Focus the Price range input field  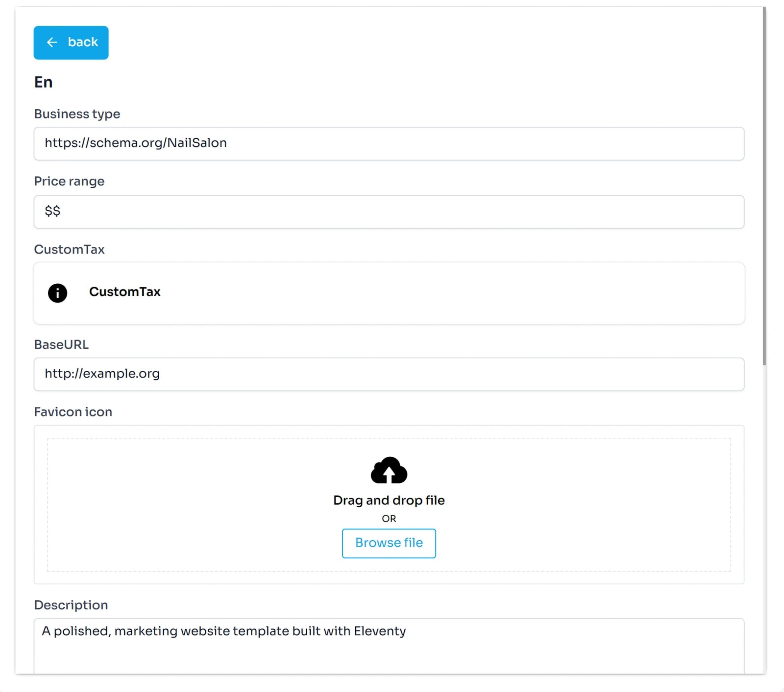[389, 212]
